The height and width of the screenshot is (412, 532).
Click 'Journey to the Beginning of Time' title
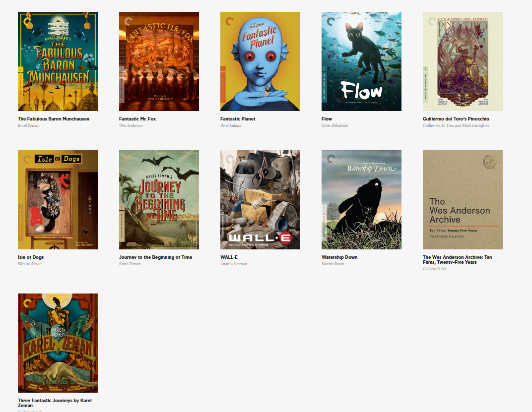tap(155, 257)
